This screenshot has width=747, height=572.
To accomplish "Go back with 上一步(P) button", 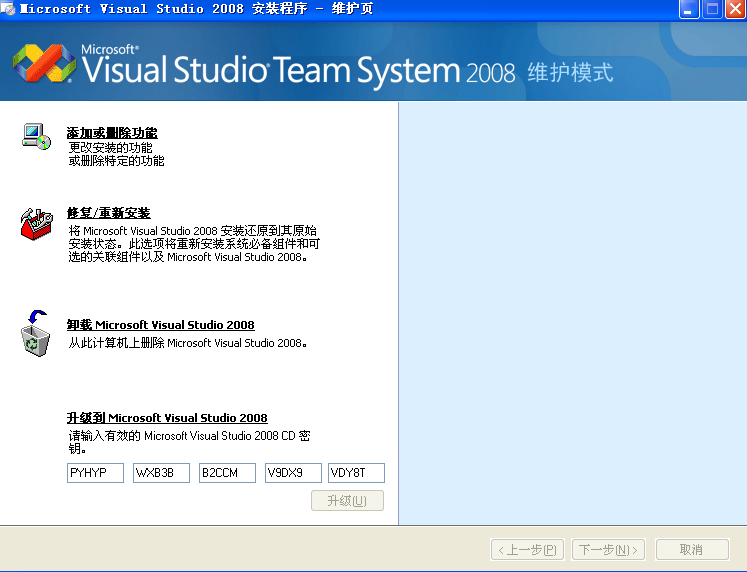I will tap(527, 550).
